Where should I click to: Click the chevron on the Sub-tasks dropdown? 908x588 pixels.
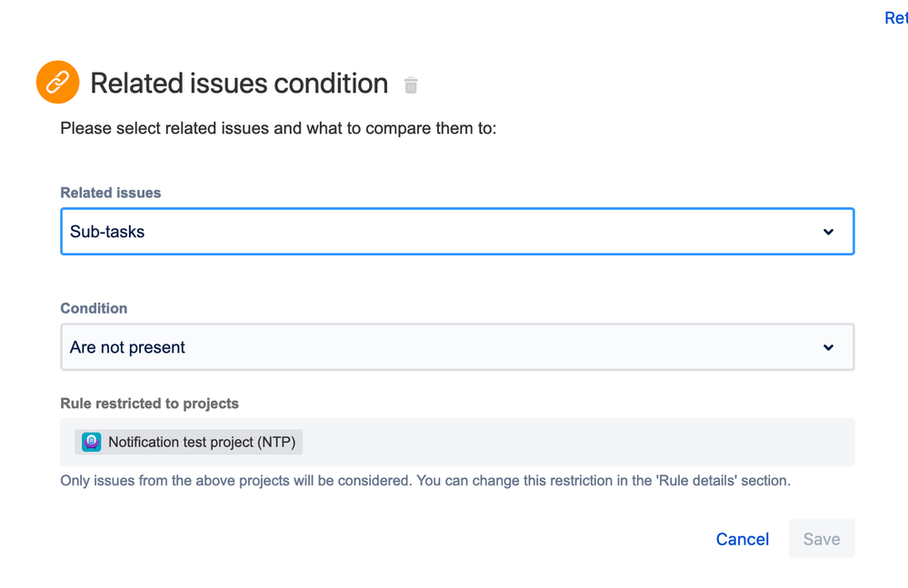tap(828, 232)
